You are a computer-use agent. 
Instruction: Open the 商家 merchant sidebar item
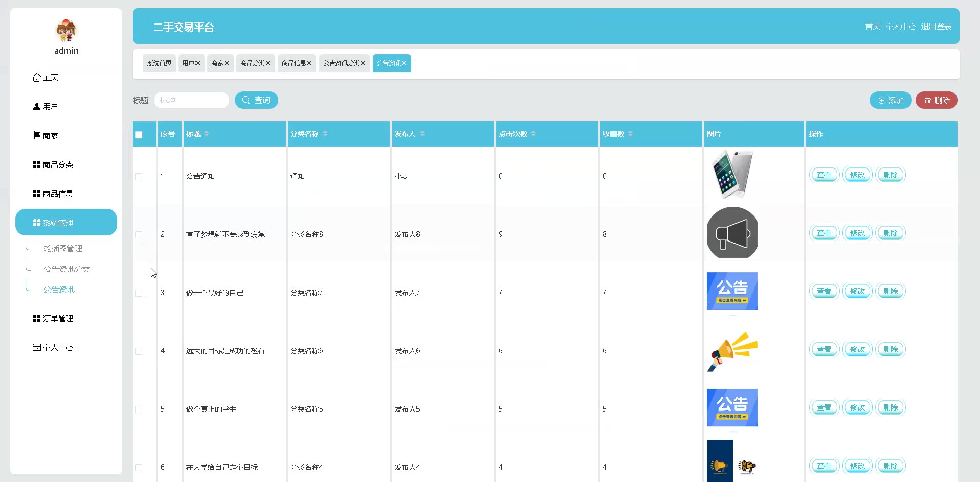(x=46, y=136)
